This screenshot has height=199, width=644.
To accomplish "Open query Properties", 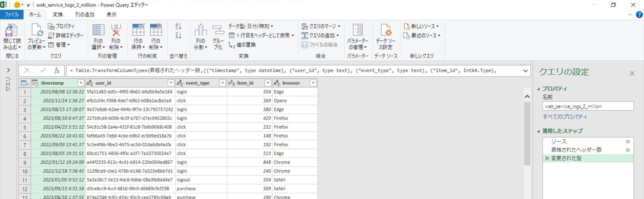I will click(61, 26).
